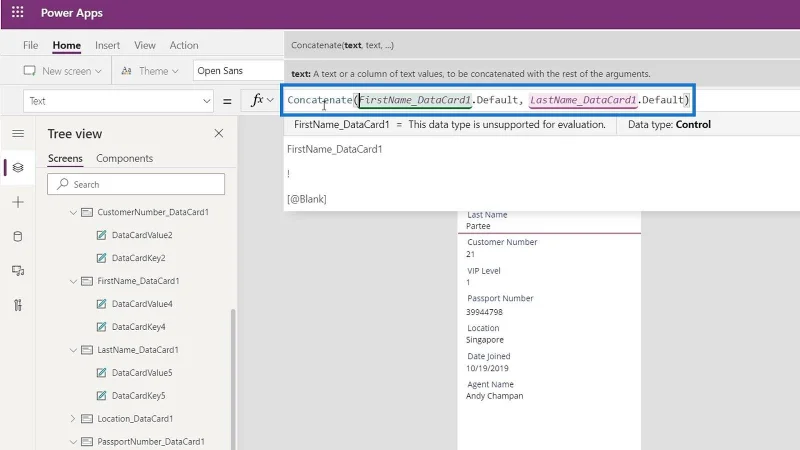The image size is (800, 450).
Task: Select DataCardKey4 in tree
Action: tap(138, 327)
